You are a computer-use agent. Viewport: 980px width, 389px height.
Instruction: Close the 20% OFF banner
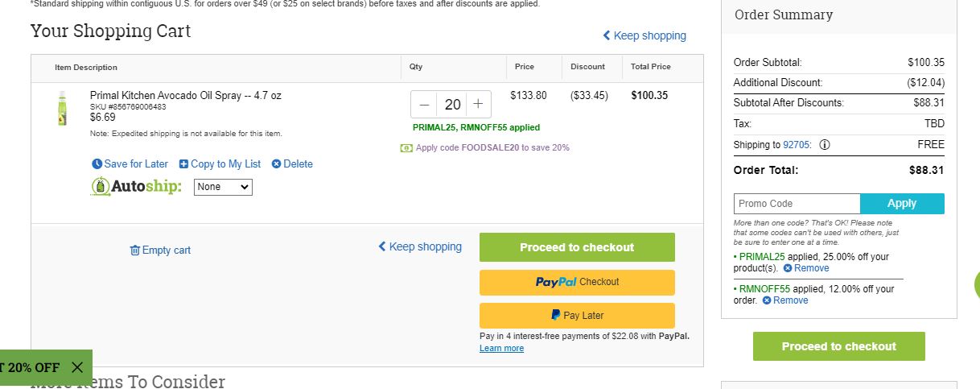click(77, 367)
